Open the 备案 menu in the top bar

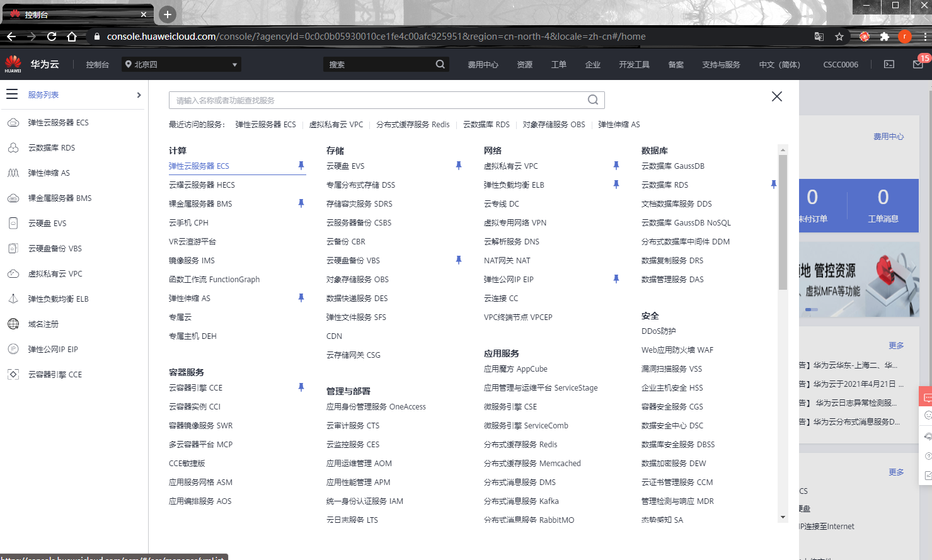tap(676, 64)
